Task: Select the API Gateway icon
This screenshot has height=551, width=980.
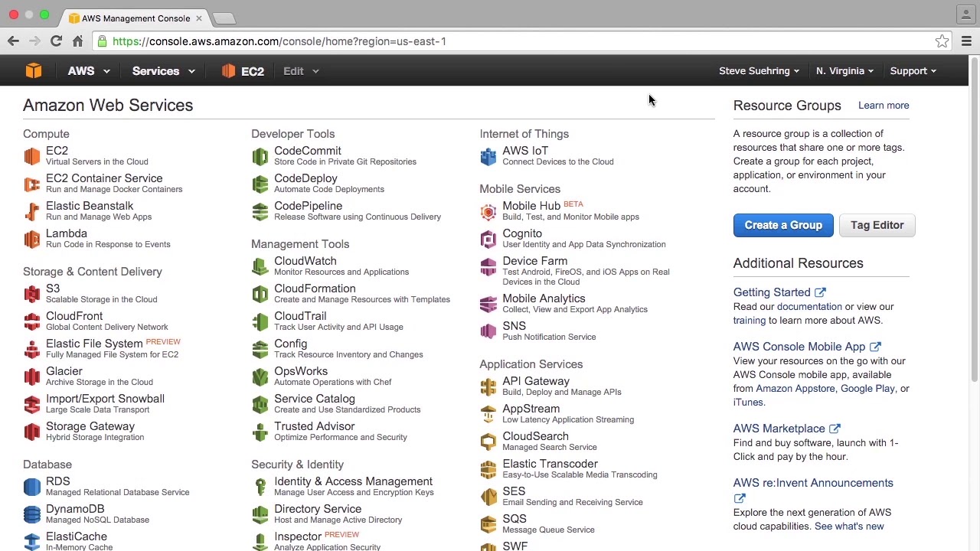Action: pyautogui.click(x=488, y=386)
